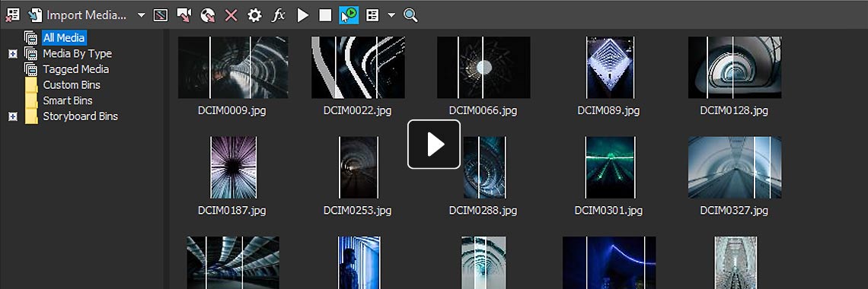This screenshot has width=868, height=289.
Task: Select the DCIM0009.jpg thumbnail
Action: [x=232, y=68]
